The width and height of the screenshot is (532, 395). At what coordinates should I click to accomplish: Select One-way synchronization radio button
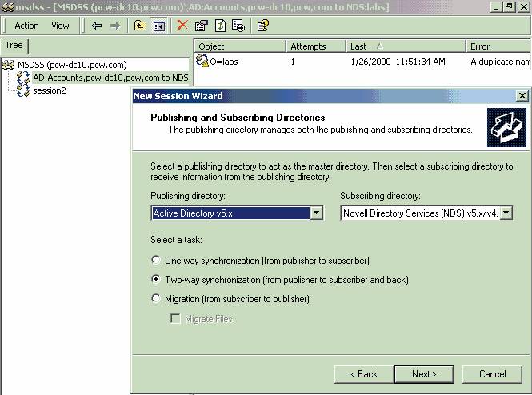[156, 261]
